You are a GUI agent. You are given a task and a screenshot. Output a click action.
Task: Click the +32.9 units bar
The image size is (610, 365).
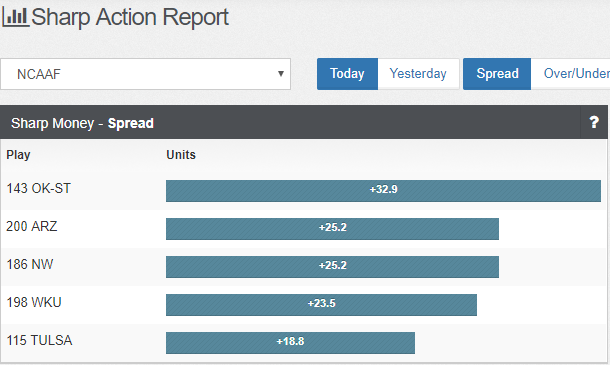[x=383, y=191]
